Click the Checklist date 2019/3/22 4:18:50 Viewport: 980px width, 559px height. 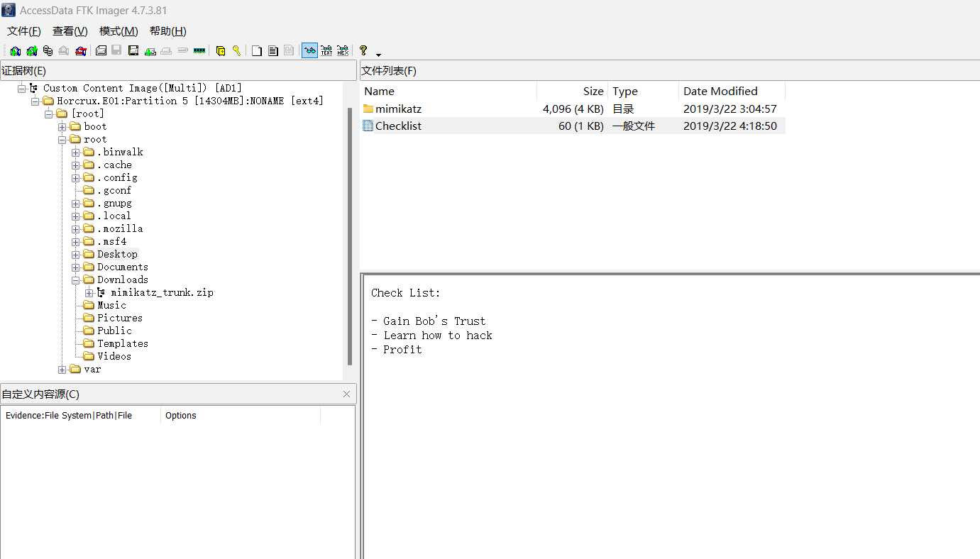pos(730,126)
